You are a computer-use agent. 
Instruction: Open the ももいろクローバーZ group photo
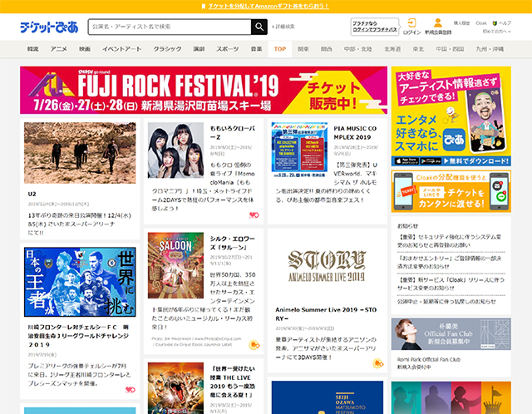tap(175, 150)
